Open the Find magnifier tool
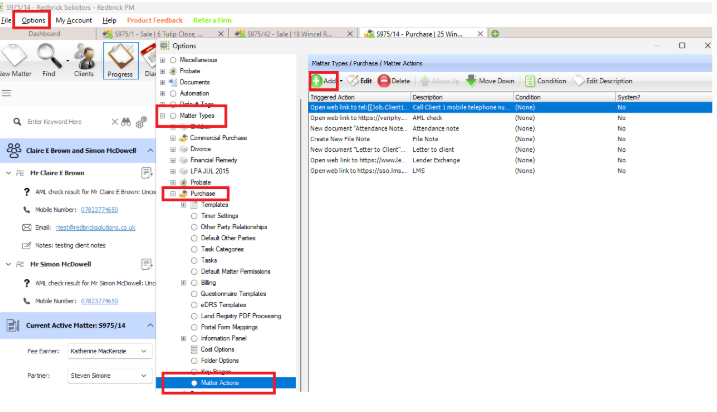Image resolution: width=717 pixels, height=412 pixels. coord(49,56)
